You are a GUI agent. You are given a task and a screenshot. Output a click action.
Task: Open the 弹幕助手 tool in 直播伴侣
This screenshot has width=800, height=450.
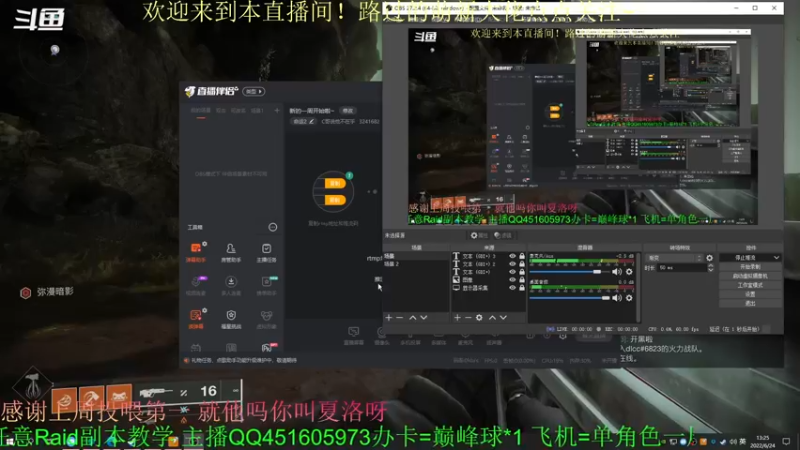(196, 252)
